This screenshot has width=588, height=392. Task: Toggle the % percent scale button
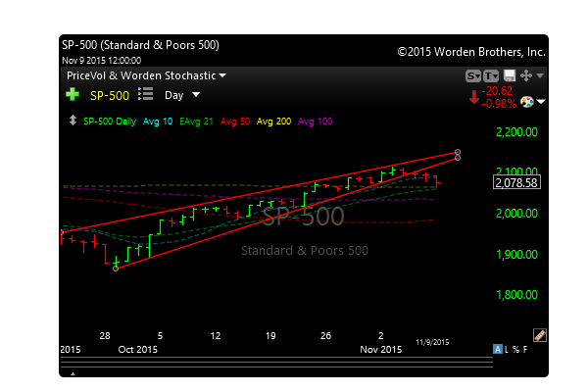[516, 349]
